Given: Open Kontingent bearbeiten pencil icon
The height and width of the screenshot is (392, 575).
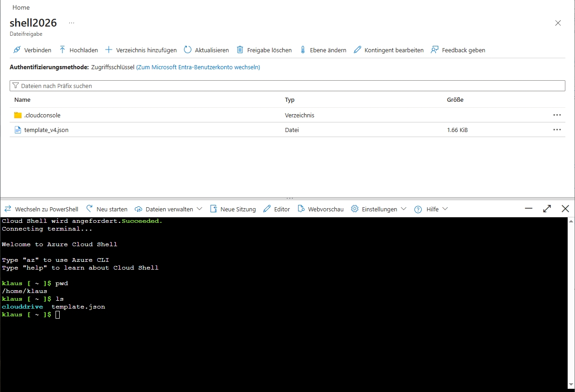Looking at the screenshot, I should point(357,50).
